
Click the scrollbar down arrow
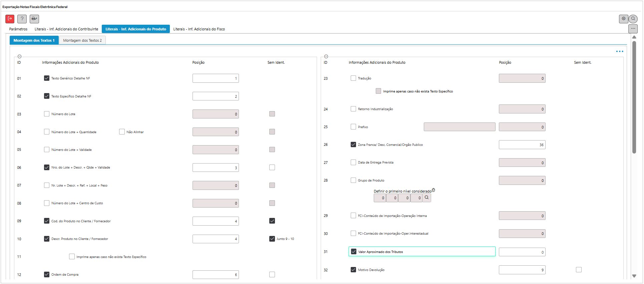tap(634, 276)
